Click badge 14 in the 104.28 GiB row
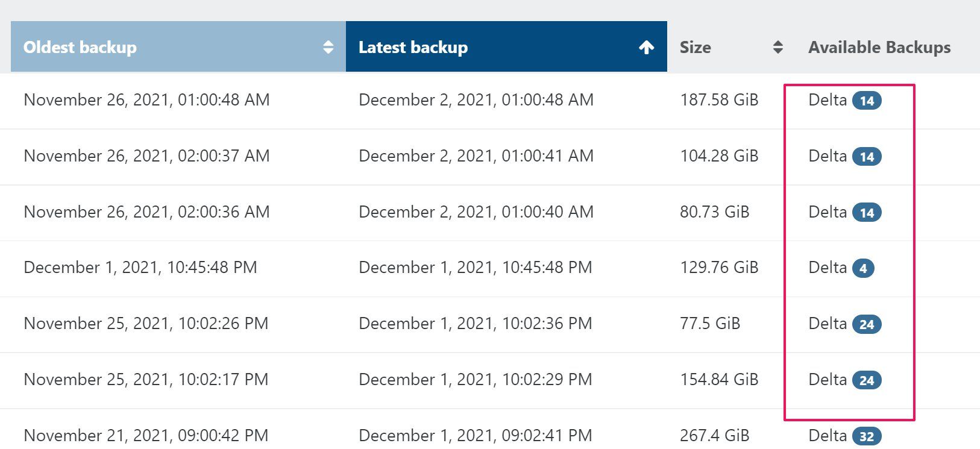 point(866,157)
